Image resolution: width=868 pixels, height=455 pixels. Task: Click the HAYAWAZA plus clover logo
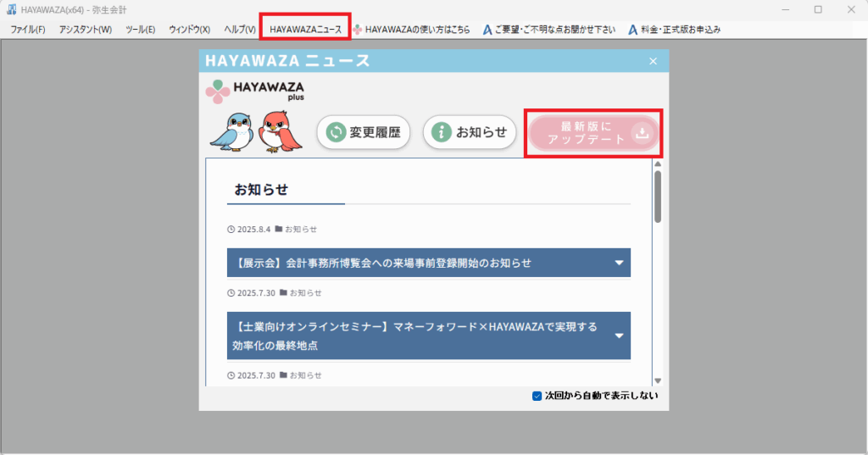point(218,92)
